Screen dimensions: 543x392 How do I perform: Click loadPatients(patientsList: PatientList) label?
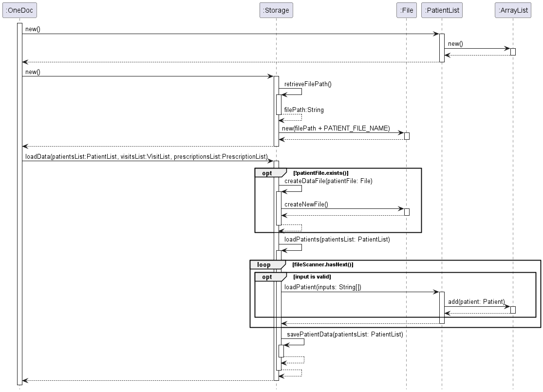337,239
